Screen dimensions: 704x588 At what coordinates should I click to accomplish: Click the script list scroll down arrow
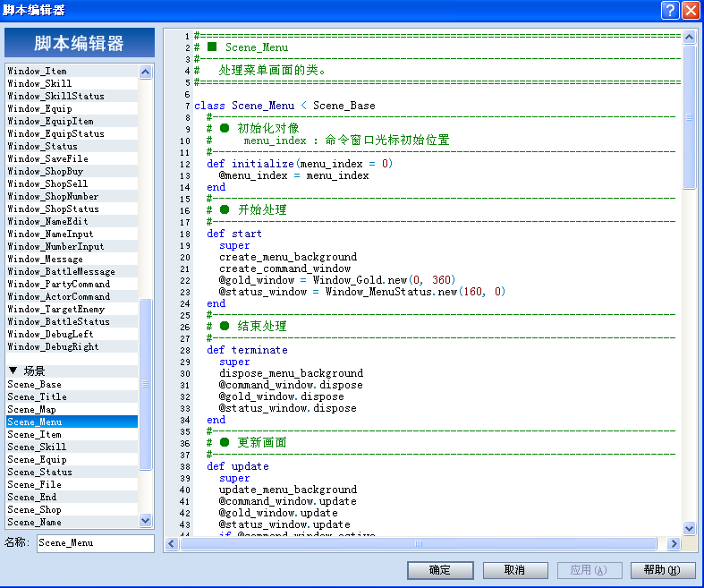coord(145,521)
